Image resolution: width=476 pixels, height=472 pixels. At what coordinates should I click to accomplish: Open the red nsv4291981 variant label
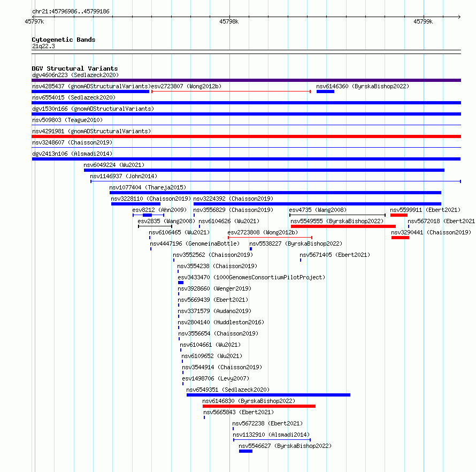(x=91, y=131)
